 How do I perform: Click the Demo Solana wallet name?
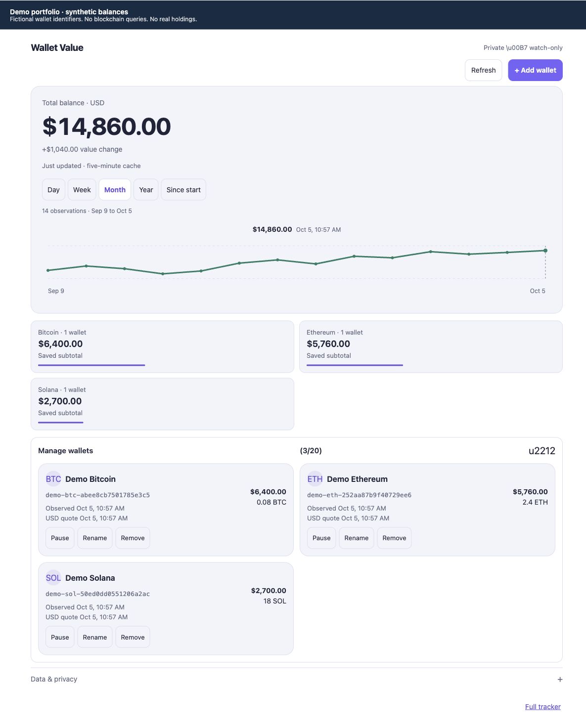pos(90,578)
